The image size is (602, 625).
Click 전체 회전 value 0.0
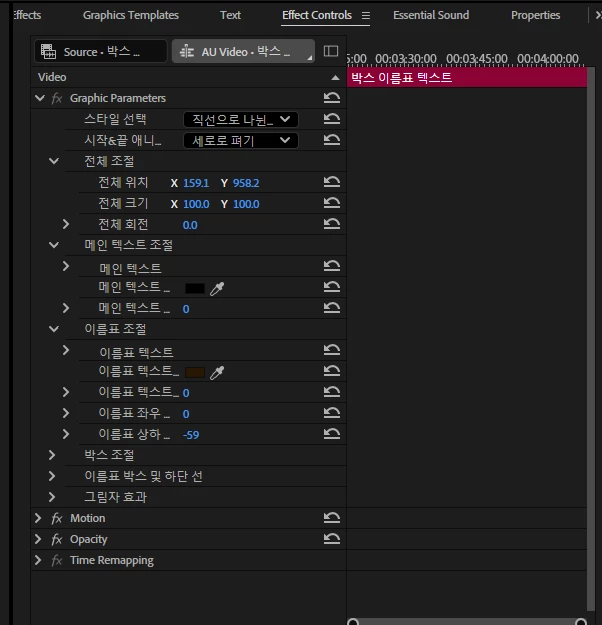pyautogui.click(x=190, y=225)
